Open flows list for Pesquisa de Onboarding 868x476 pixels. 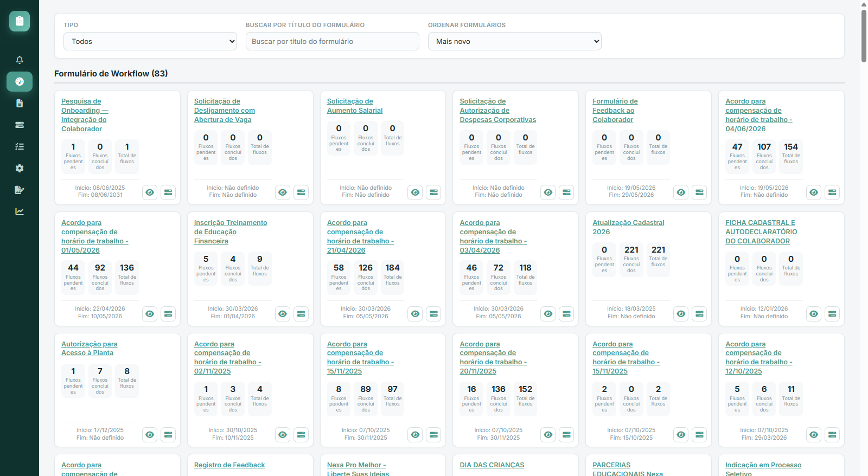click(x=168, y=192)
